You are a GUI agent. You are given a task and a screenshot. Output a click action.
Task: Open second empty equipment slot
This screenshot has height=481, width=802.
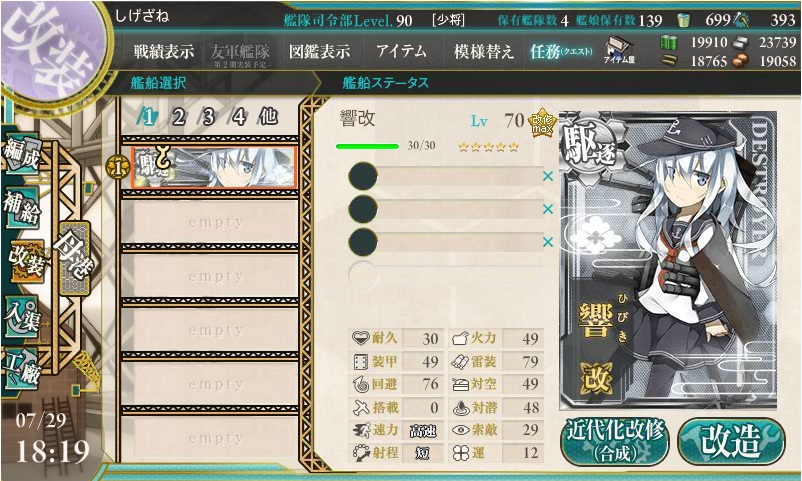pos(445,209)
